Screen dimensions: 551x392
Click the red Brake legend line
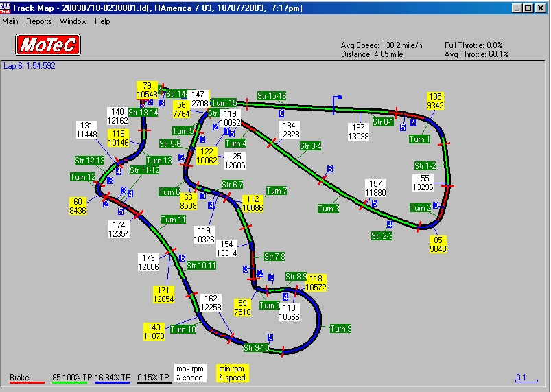click(x=24, y=383)
